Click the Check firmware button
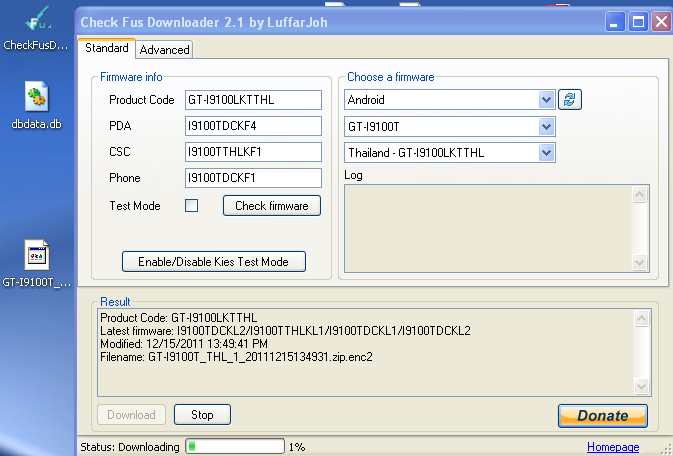The height and width of the screenshot is (456, 673). (272, 206)
